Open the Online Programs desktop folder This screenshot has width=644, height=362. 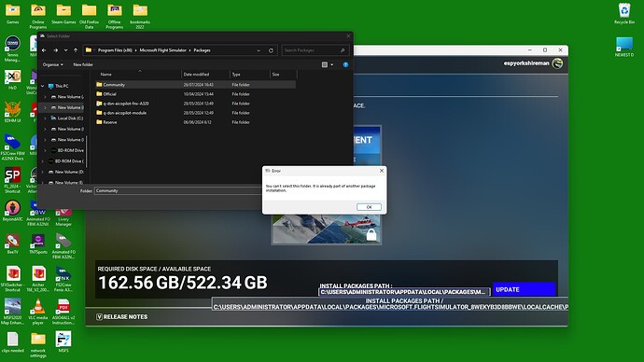point(38,17)
